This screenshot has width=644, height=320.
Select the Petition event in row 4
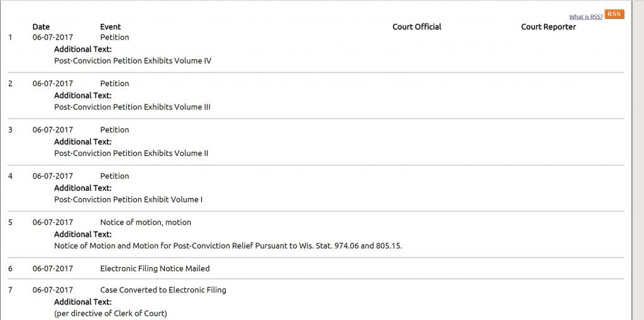point(114,176)
